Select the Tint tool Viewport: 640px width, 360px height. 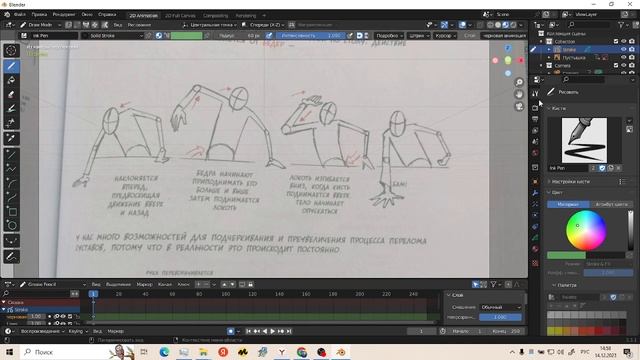11,109
